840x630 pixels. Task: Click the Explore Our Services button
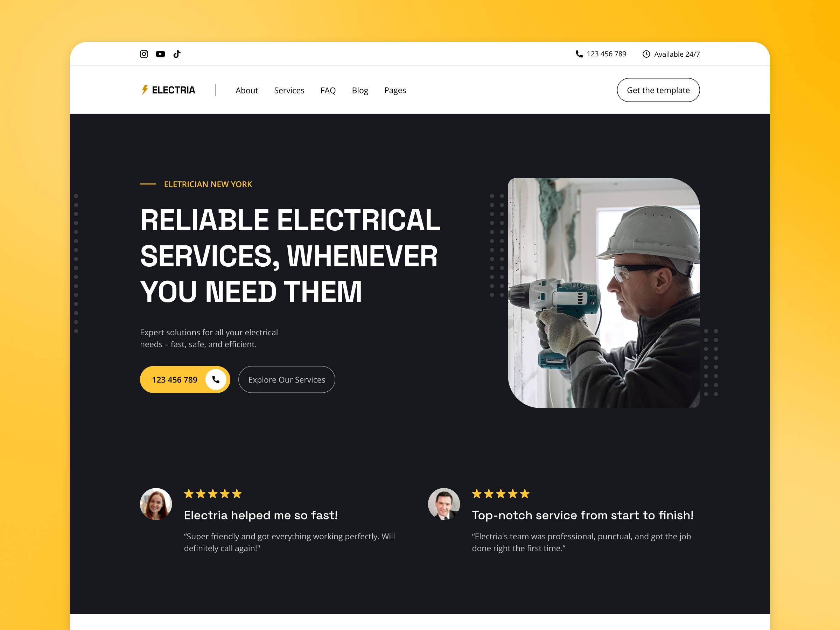point(286,379)
